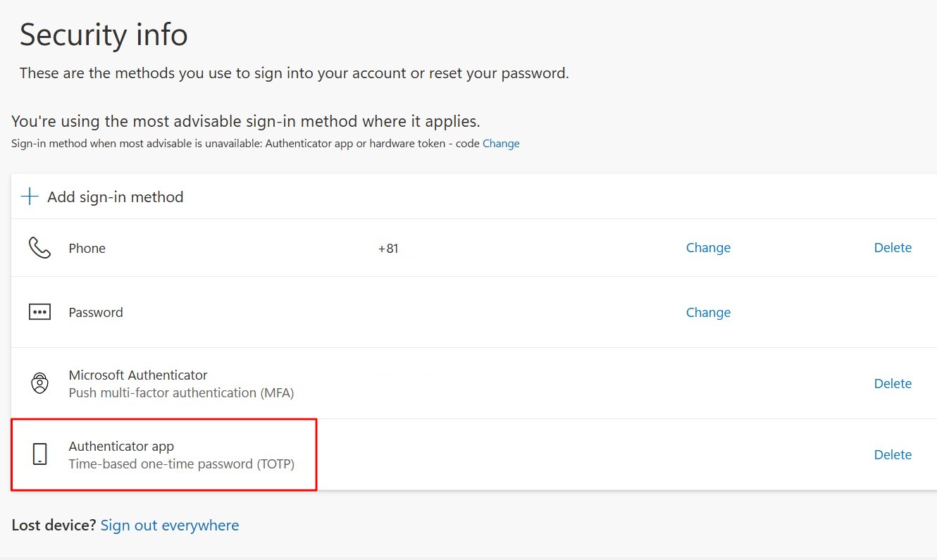This screenshot has width=937, height=560.
Task: Delete the Authenticator app TOTP method
Action: click(893, 454)
